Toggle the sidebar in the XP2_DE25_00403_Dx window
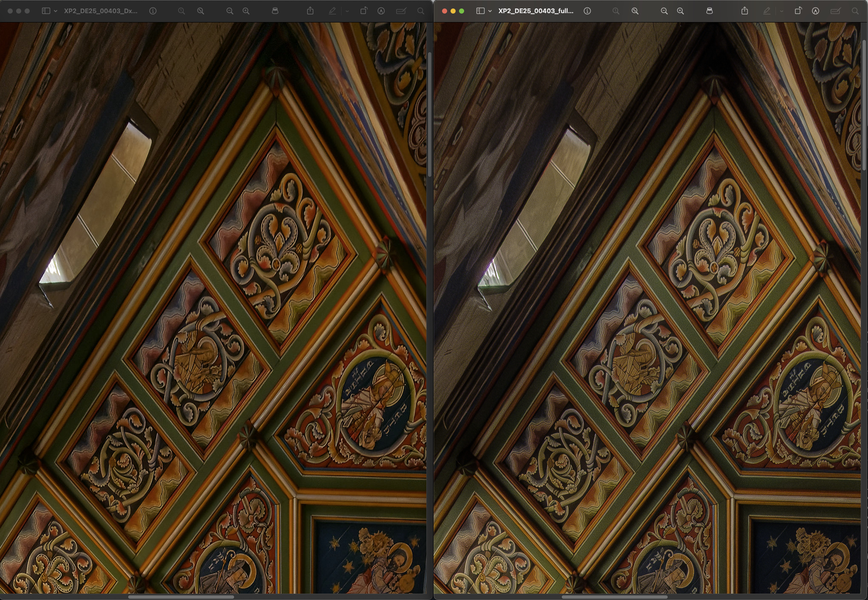868x600 pixels. (46, 11)
